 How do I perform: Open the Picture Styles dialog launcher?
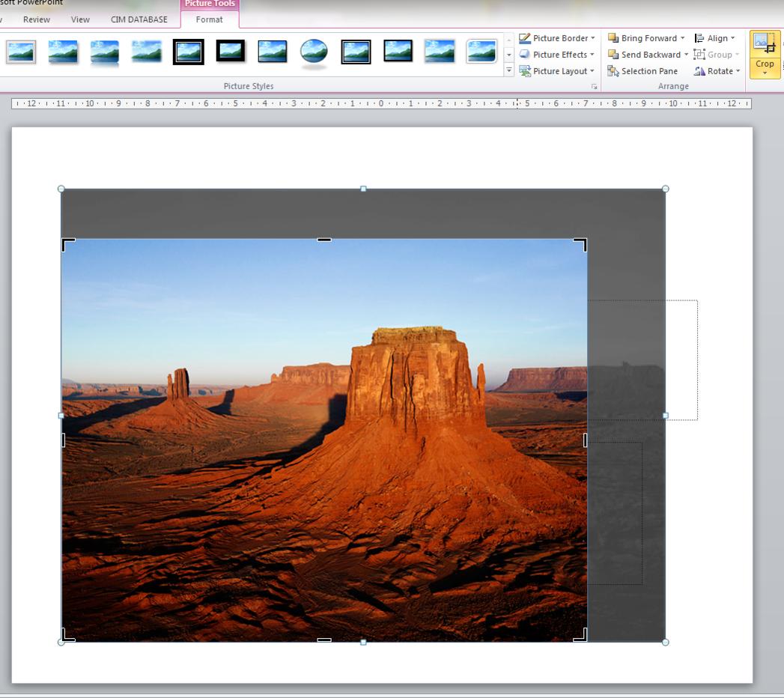click(x=594, y=86)
